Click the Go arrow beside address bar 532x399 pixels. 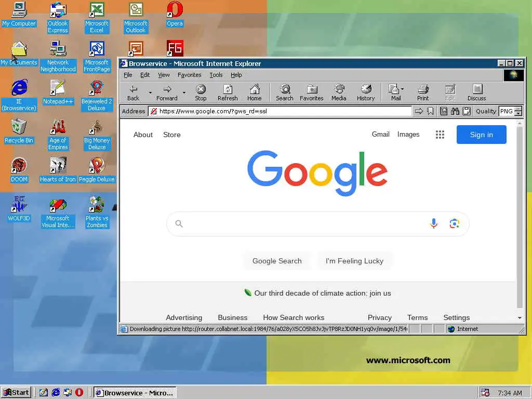pos(419,111)
